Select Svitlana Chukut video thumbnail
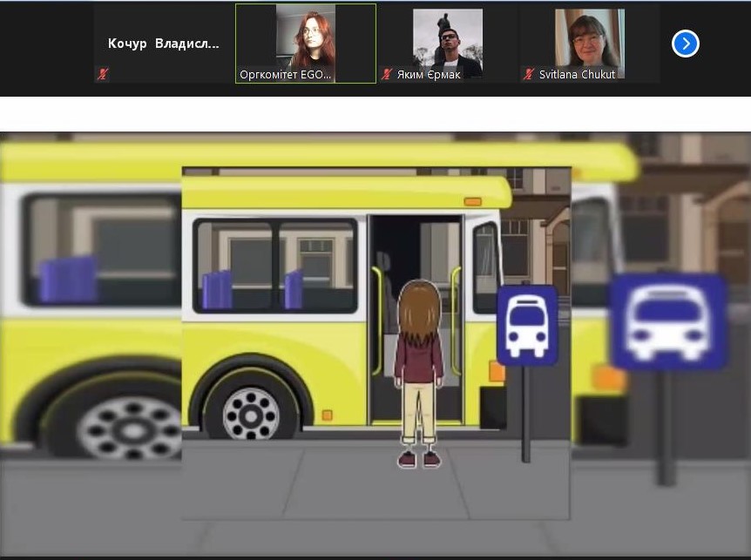 pyautogui.click(x=590, y=44)
